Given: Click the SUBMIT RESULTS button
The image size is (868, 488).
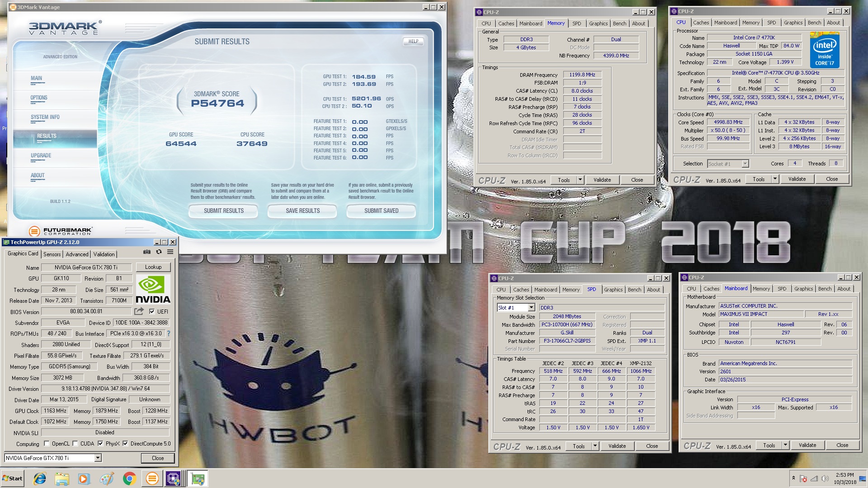Looking at the screenshot, I should click(223, 211).
